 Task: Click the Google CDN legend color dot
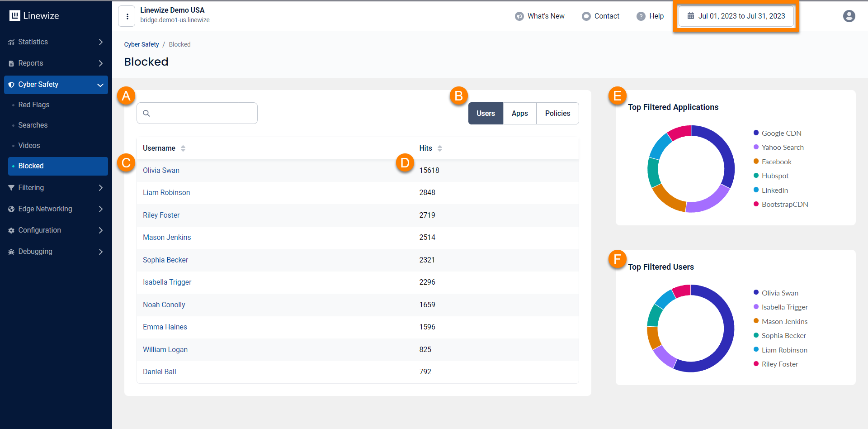(756, 133)
